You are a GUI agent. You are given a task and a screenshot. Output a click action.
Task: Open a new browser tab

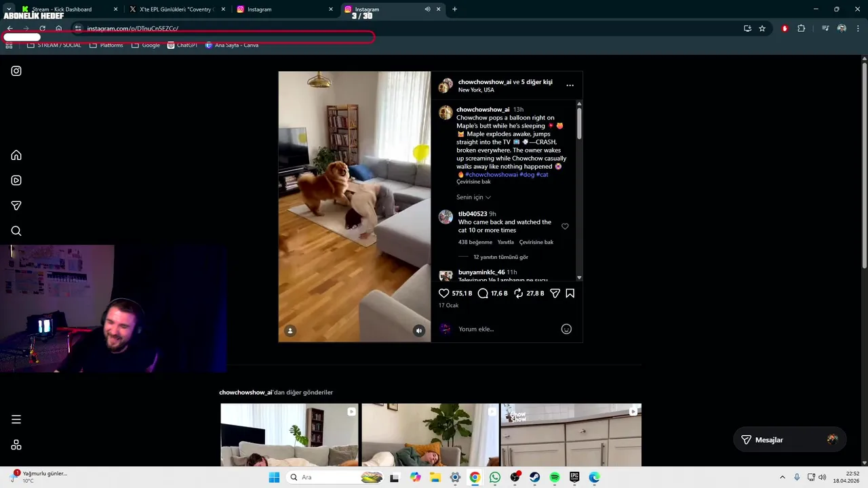click(x=454, y=9)
